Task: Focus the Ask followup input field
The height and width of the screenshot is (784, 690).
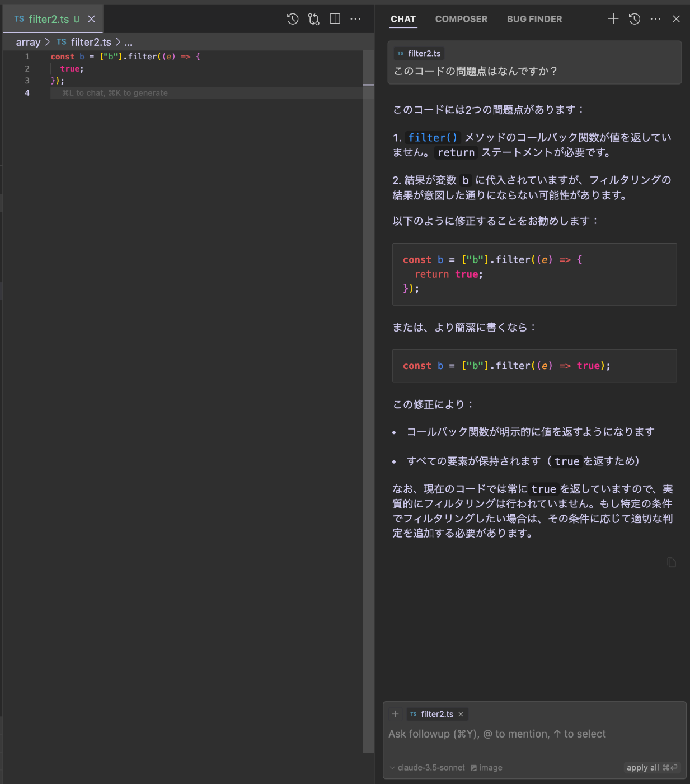Action: click(534, 734)
